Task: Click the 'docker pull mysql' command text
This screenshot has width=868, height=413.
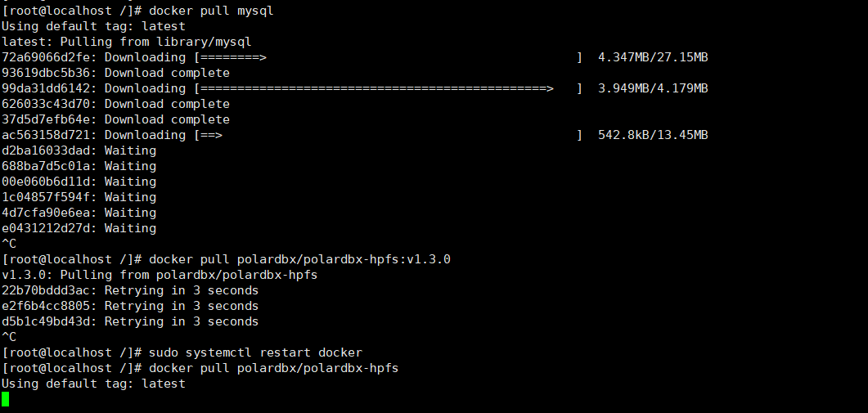Action: (211, 11)
